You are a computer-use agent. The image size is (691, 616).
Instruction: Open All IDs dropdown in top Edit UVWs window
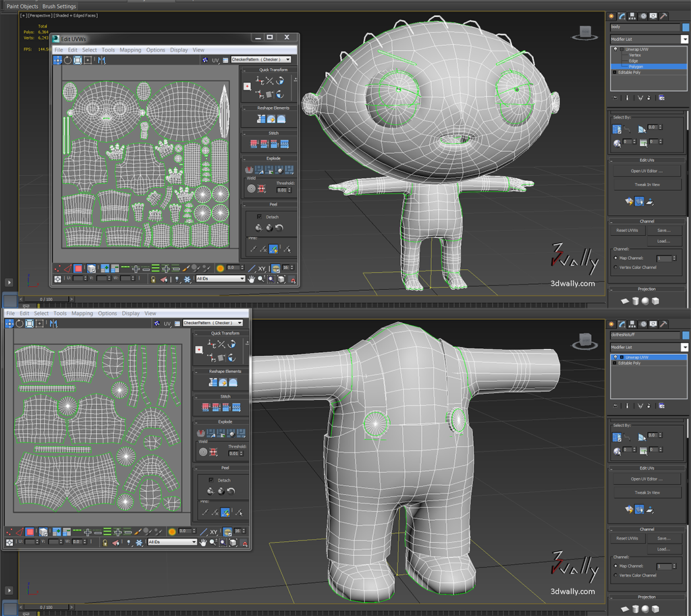221,279
